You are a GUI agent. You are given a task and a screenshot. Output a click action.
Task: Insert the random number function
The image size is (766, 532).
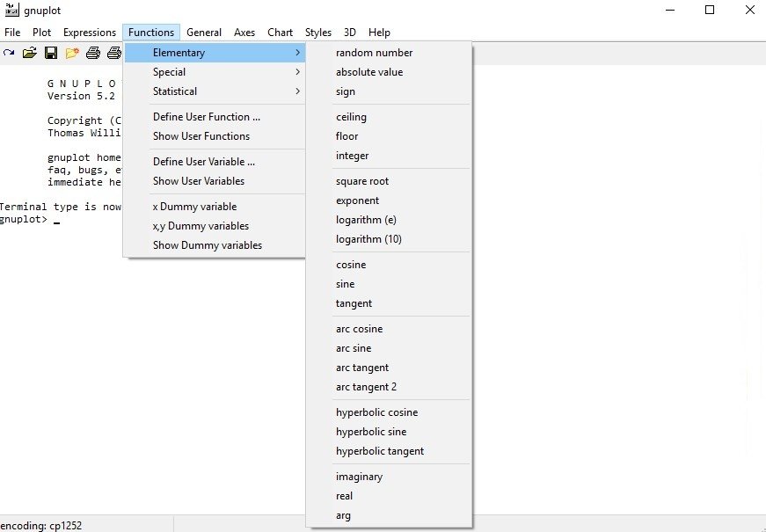click(x=390, y=53)
